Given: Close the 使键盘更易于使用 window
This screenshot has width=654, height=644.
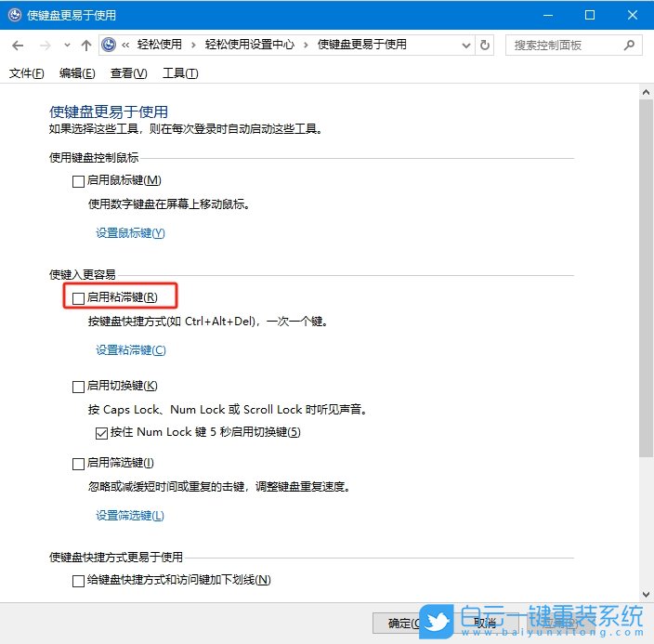Looking at the screenshot, I should tap(633, 15).
